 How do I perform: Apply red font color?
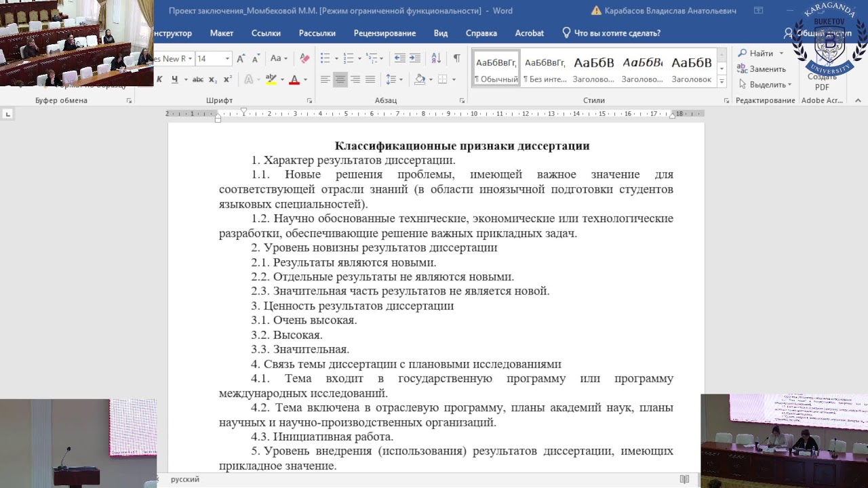pyautogui.click(x=294, y=79)
